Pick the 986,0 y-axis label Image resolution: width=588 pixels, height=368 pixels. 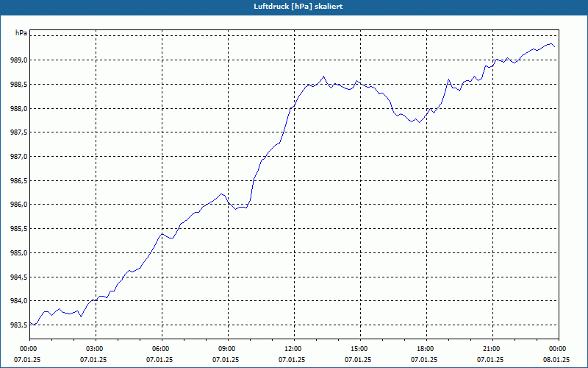tap(21, 205)
